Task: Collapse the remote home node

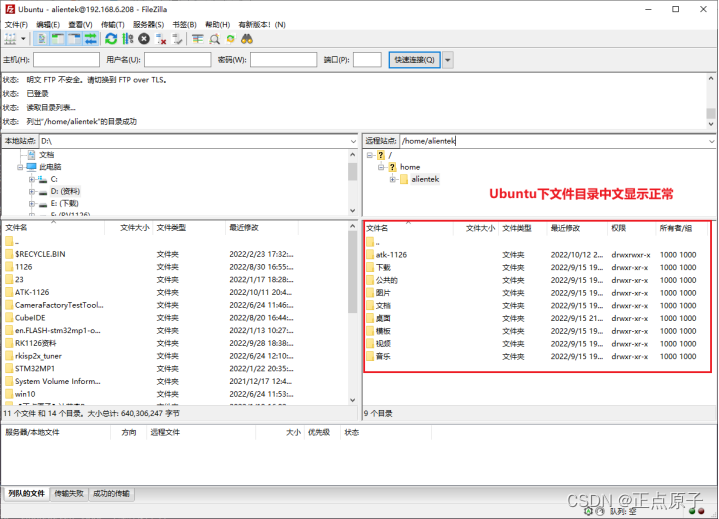Action: point(381,167)
